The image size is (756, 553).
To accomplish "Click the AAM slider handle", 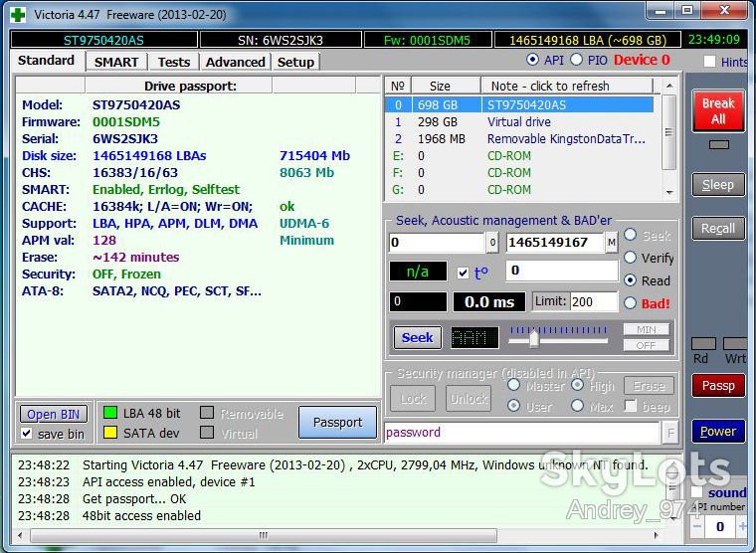I will point(533,338).
